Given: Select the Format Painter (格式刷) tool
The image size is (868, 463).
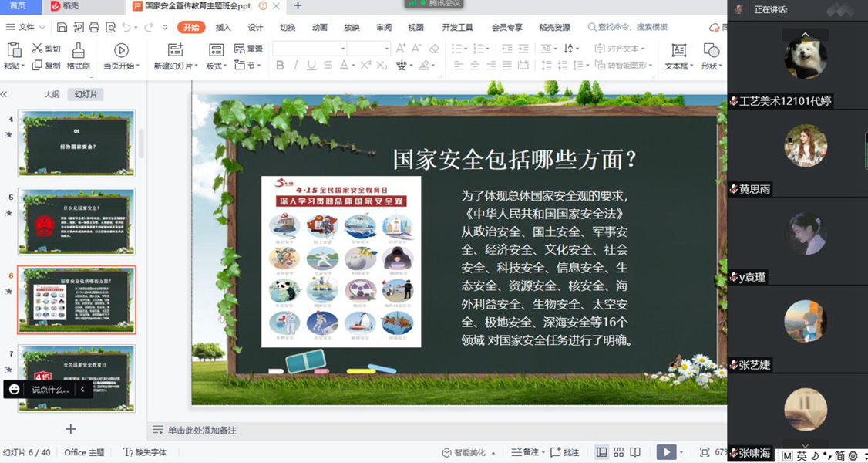Looking at the screenshot, I should 78,51.
